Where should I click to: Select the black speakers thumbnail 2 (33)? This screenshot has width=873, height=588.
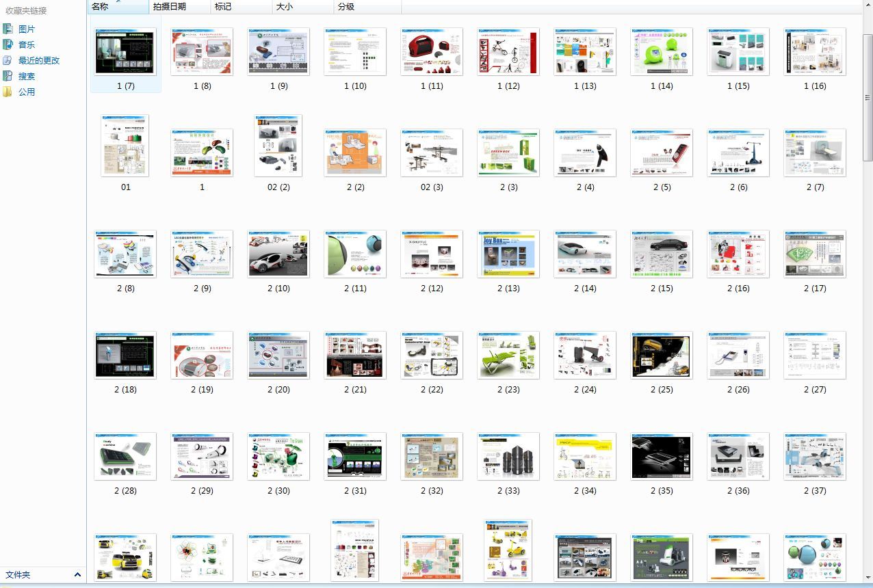click(508, 457)
